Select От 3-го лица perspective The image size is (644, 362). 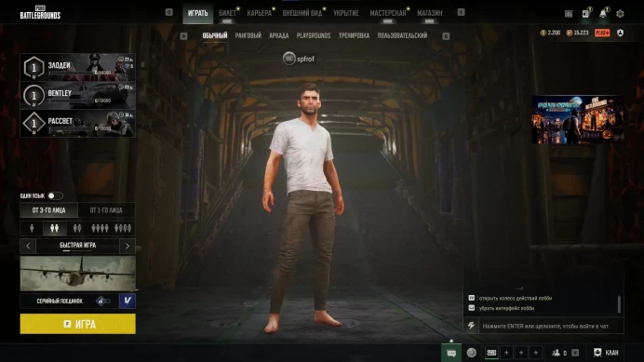pos(49,210)
